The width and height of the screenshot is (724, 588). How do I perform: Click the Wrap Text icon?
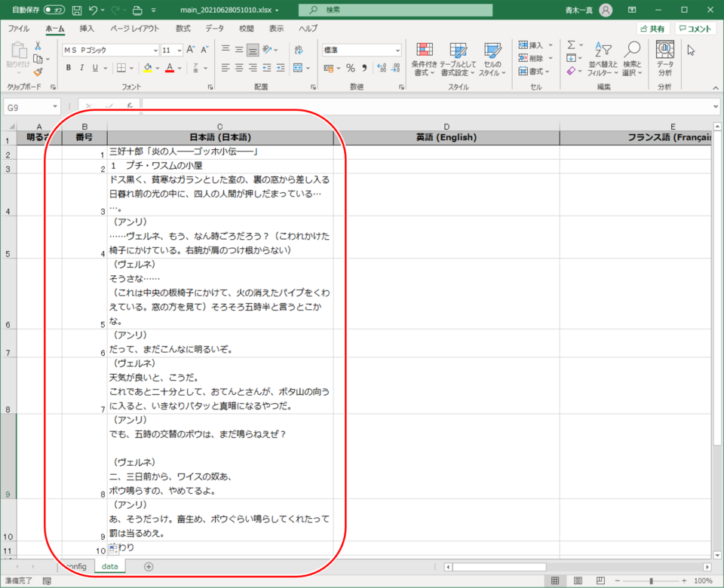299,50
